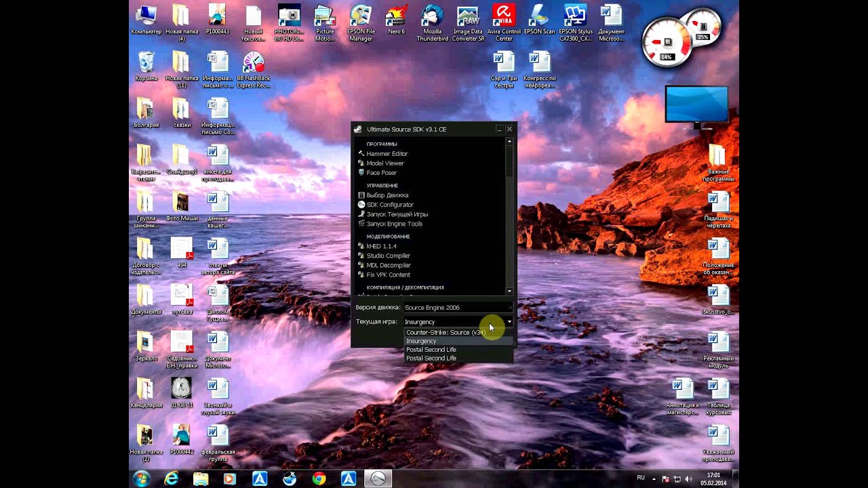
Task: Click the SDK list scrollbar down arrow
Action: 509,291
